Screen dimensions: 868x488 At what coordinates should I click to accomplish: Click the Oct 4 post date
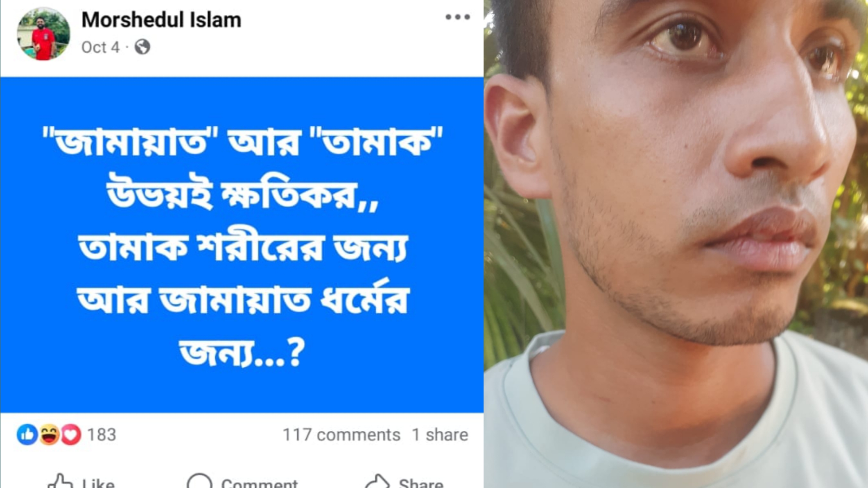[x=100, y=47]
